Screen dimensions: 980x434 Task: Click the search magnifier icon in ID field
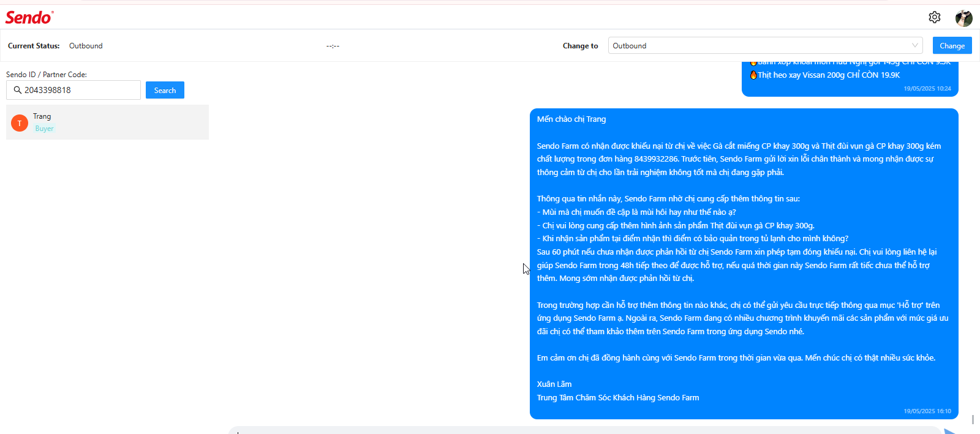[x=18, y=90]
